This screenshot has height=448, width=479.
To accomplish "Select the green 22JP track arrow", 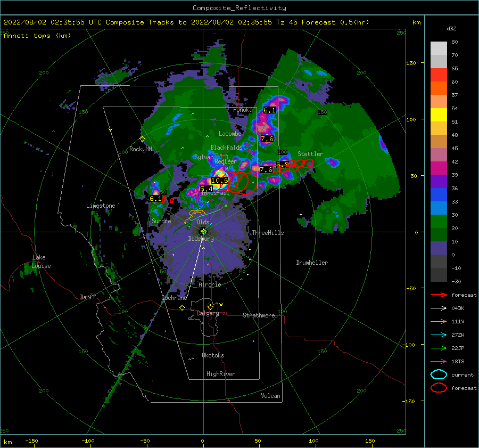I will point(439,348).
